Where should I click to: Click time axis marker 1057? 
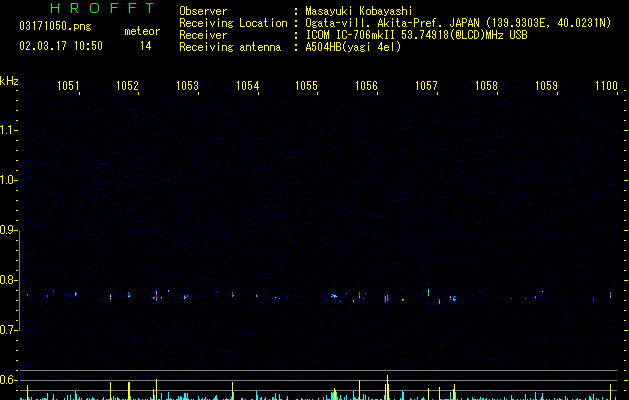(426, 86)
